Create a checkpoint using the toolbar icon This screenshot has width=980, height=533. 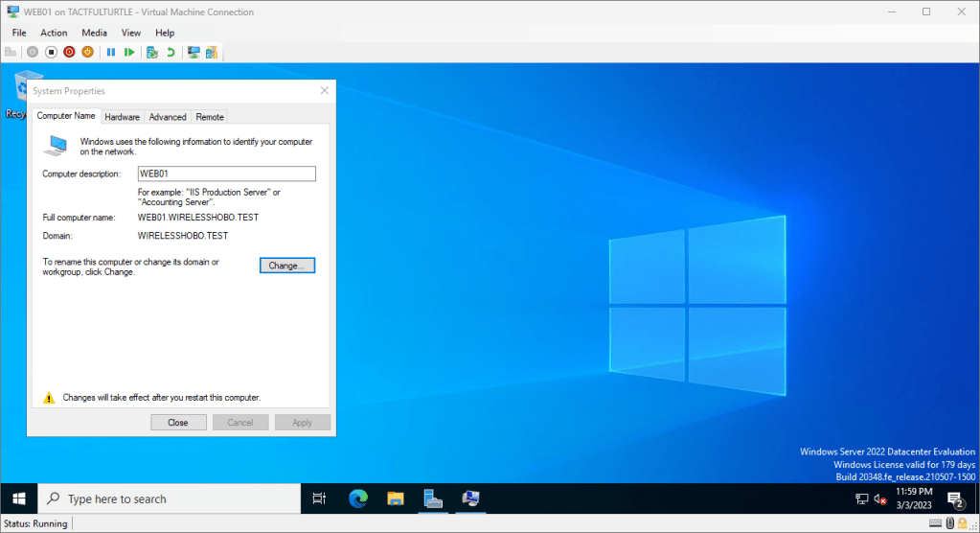coord(151,52)
